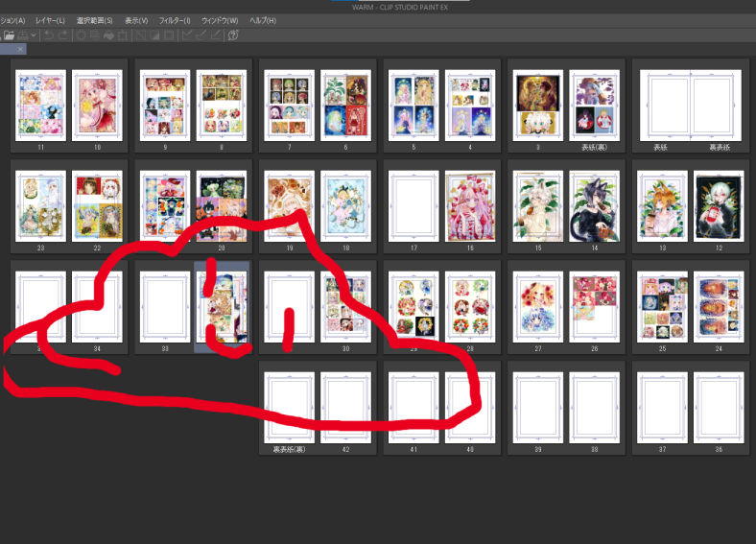The height and width of the screenshot is (544, 756).
Task: Open the 表示(V) menu
Action: [x=136, y=21]
